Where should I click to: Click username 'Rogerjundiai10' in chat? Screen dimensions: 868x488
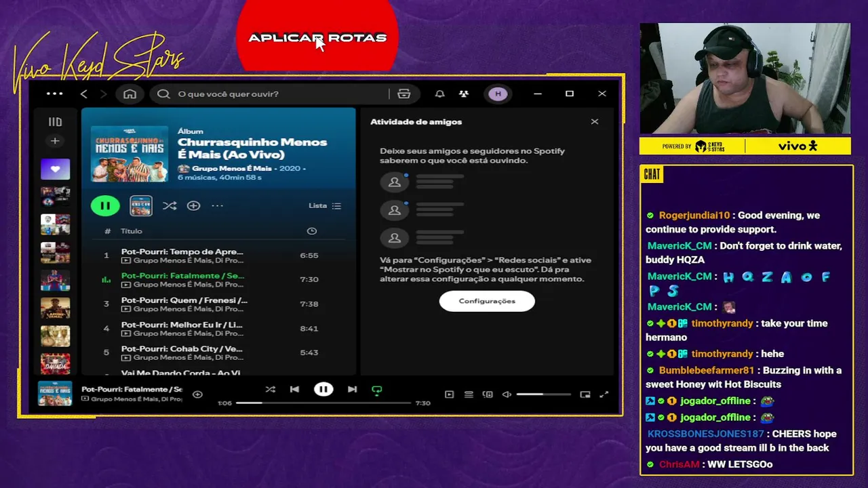[694, 216]
